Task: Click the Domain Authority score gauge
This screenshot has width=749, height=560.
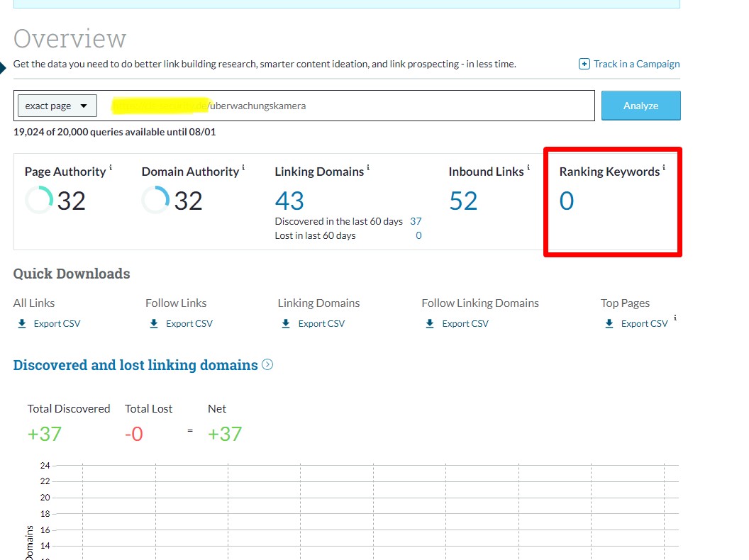Action: click(x=156, y=200)
